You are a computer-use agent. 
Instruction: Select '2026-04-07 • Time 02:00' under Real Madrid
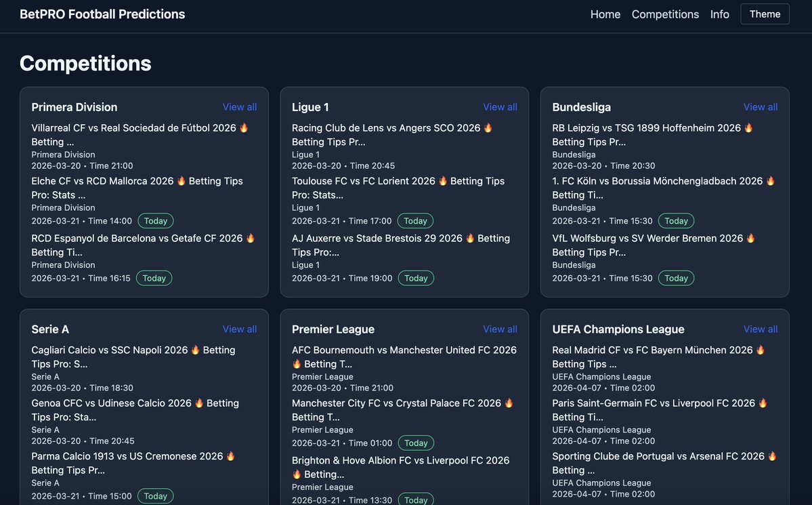(603, 388)
